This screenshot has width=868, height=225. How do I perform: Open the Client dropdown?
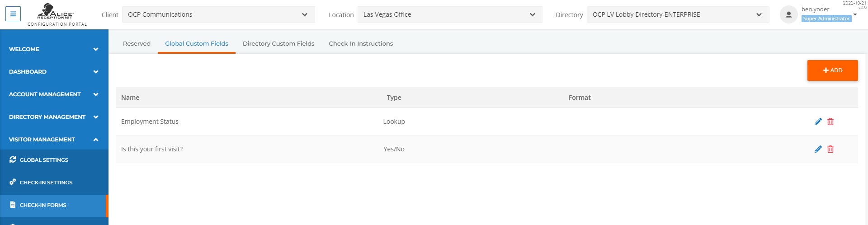[218, 14]
